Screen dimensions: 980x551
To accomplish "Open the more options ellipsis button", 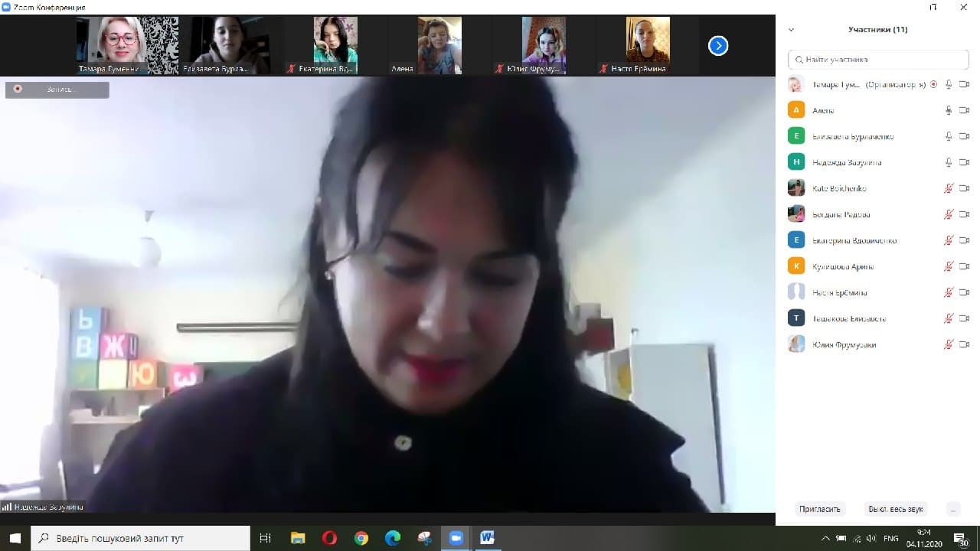I will (x=953, y=509).
